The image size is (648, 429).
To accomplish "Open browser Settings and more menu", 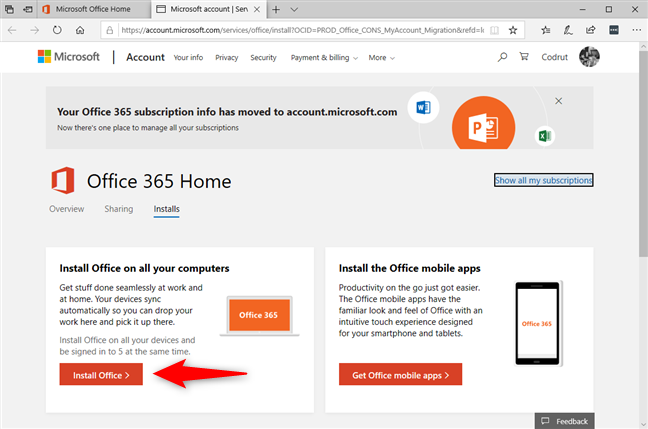I will tap(636, 30).
